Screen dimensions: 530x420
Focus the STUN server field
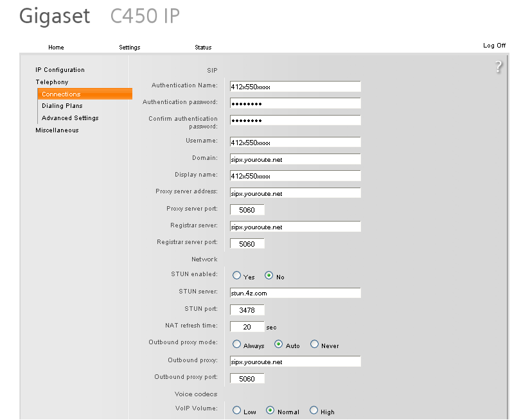coord(295,293)
